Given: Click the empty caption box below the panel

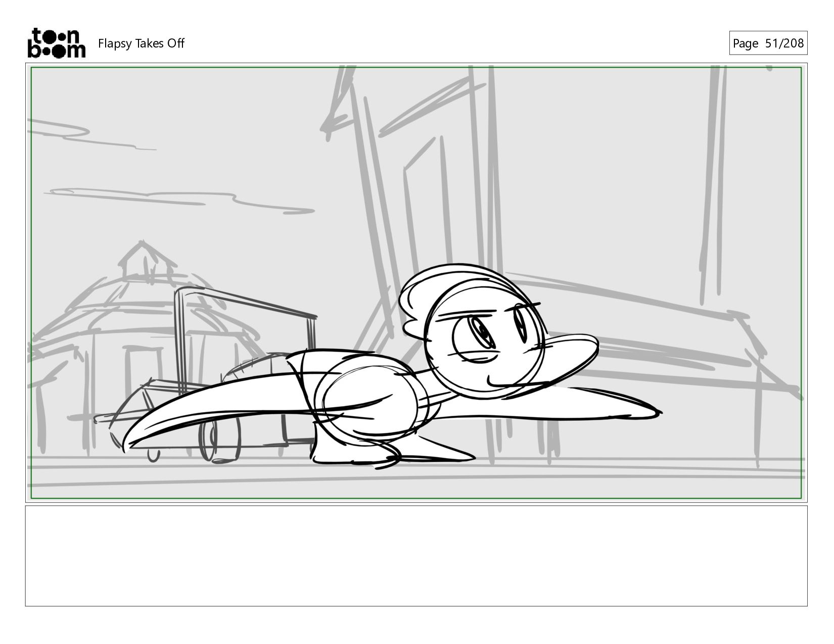Looking at the screenshot, I should 416,556.
